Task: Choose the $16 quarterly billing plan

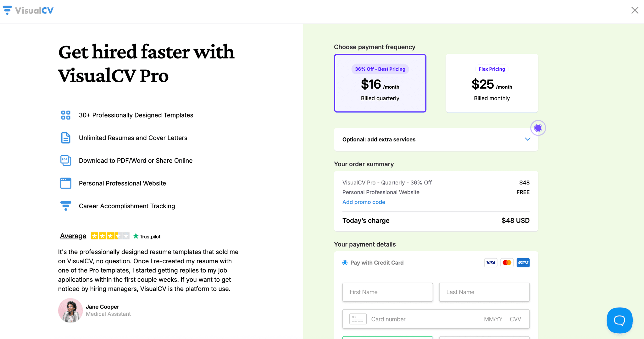Action: 380,83
